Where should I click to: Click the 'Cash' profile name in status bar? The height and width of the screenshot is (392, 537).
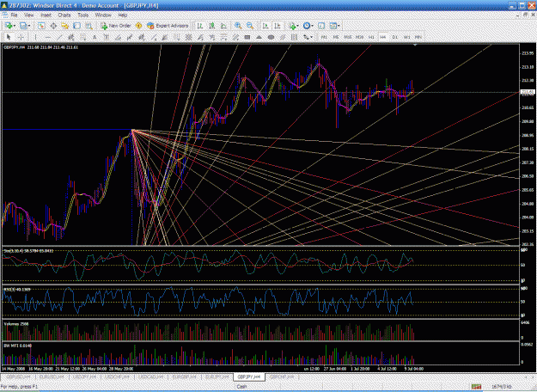[x=241, y=387]
